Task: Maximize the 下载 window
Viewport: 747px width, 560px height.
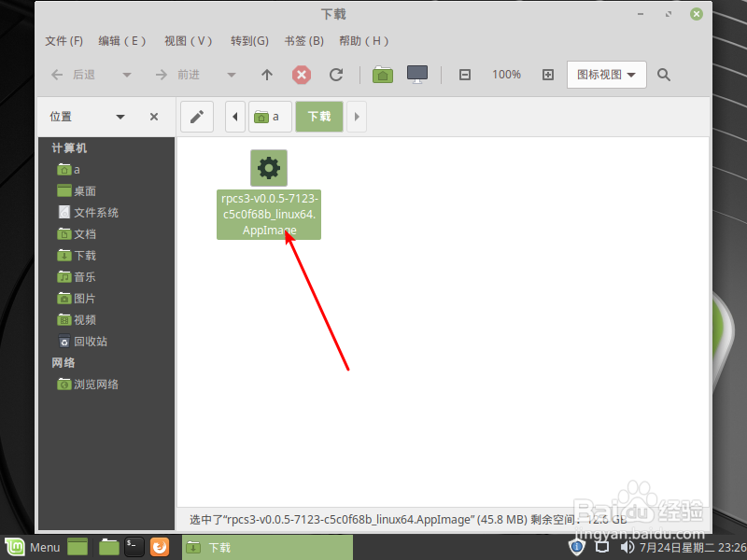Action: [x=669, y=14]
